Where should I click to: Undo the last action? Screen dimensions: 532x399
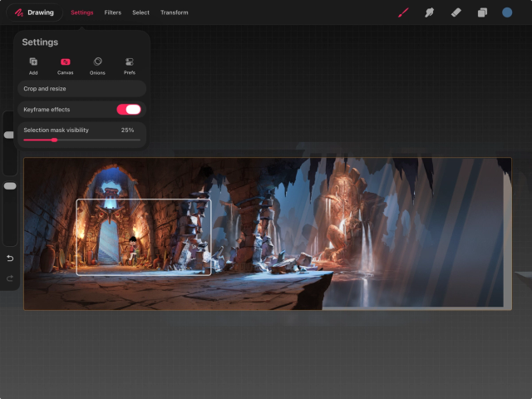[x=10, y=259]
